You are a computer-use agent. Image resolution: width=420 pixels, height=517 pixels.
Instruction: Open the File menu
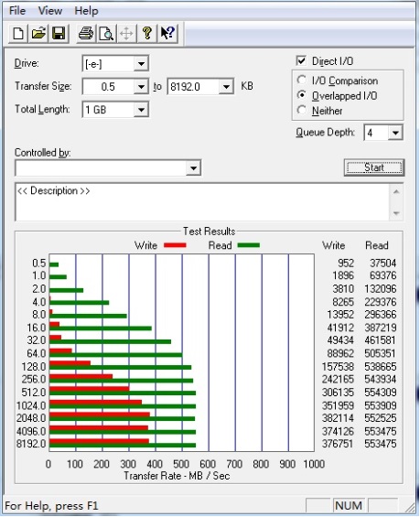coord(17,11)
